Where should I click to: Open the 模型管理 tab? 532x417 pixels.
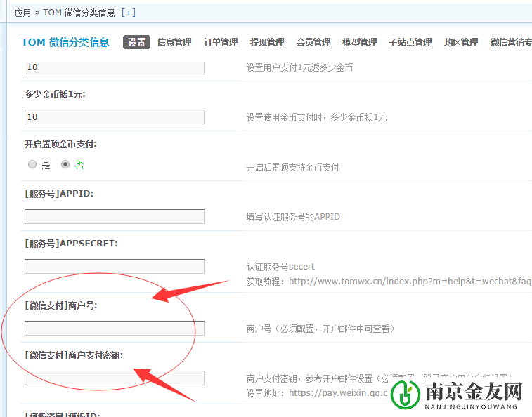coord(360,42)
